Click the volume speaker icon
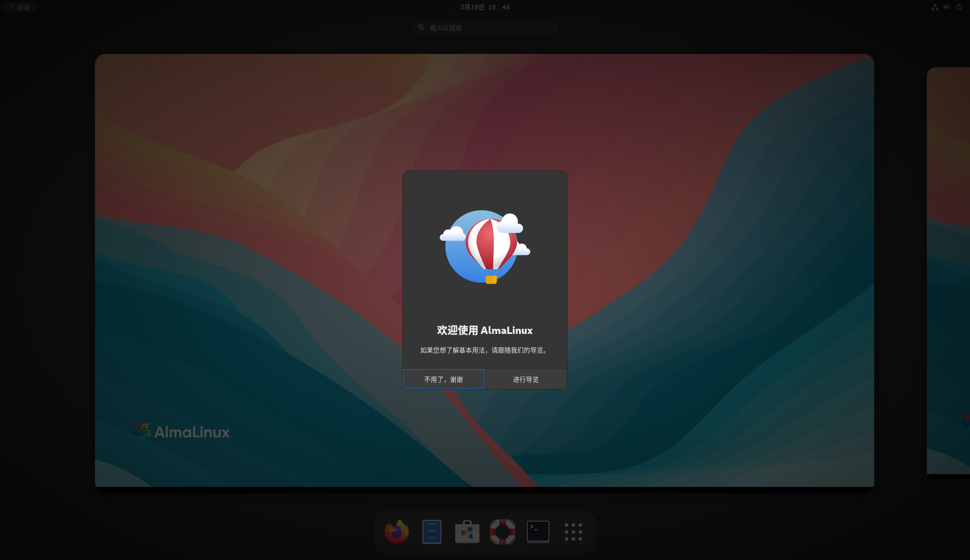 point(947,7)
